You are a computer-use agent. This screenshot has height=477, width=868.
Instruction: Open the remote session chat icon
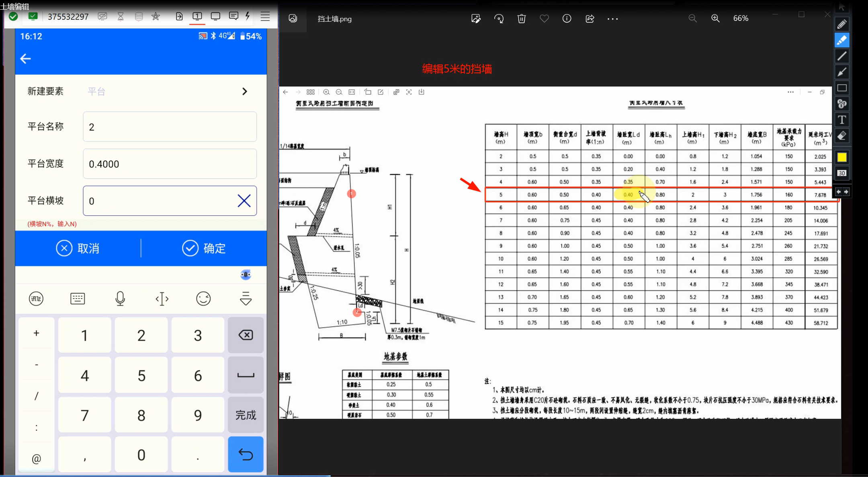coord(233,16)
